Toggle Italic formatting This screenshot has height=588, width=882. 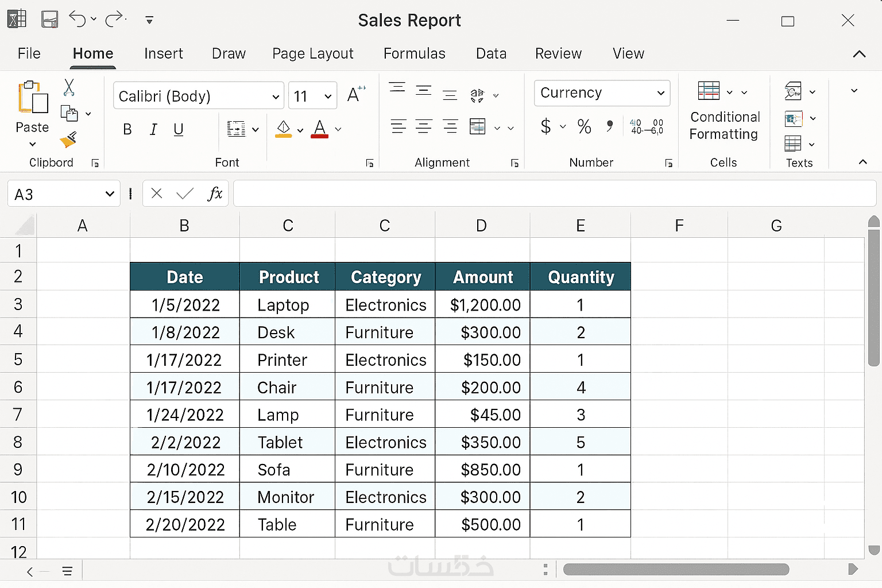point(153,130)
